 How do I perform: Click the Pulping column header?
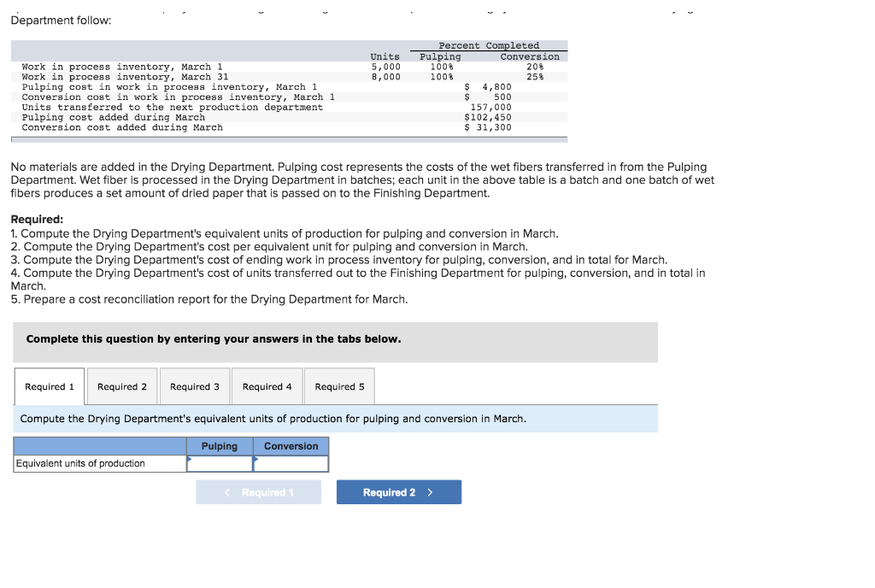[220, 446]
